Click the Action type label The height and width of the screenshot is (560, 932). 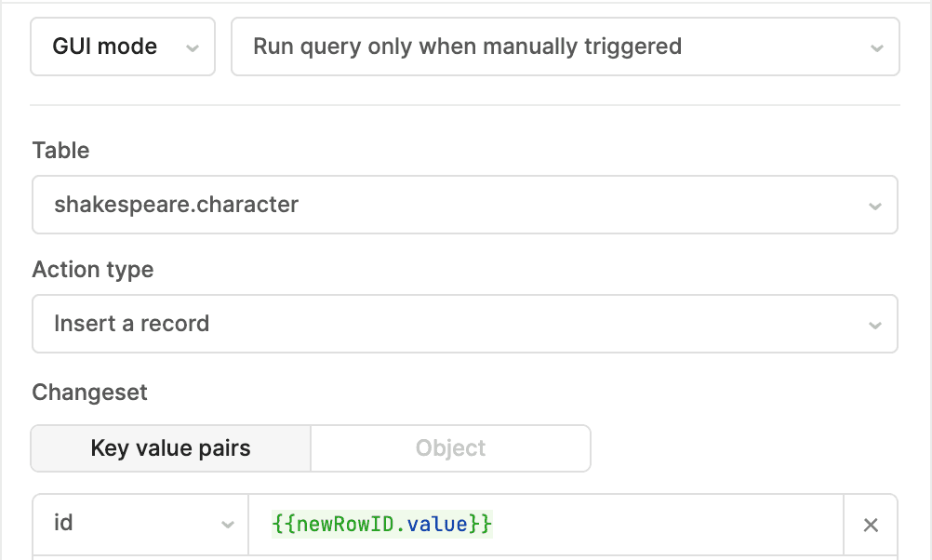[x=93, y=270]
